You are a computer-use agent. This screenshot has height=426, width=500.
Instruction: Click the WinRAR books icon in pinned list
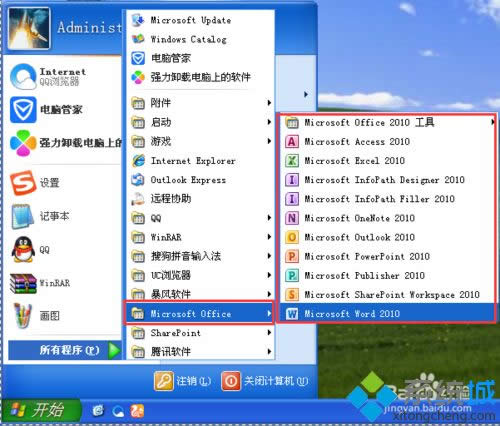pos(23,283)
